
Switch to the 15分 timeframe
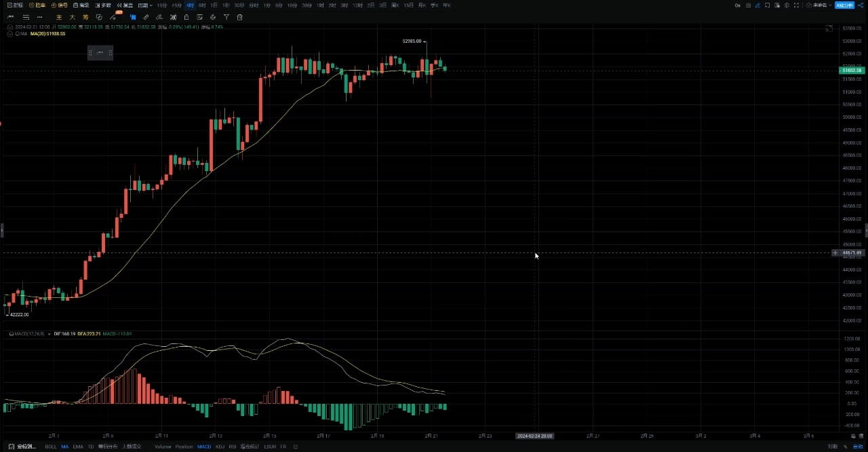pos(162,5)
